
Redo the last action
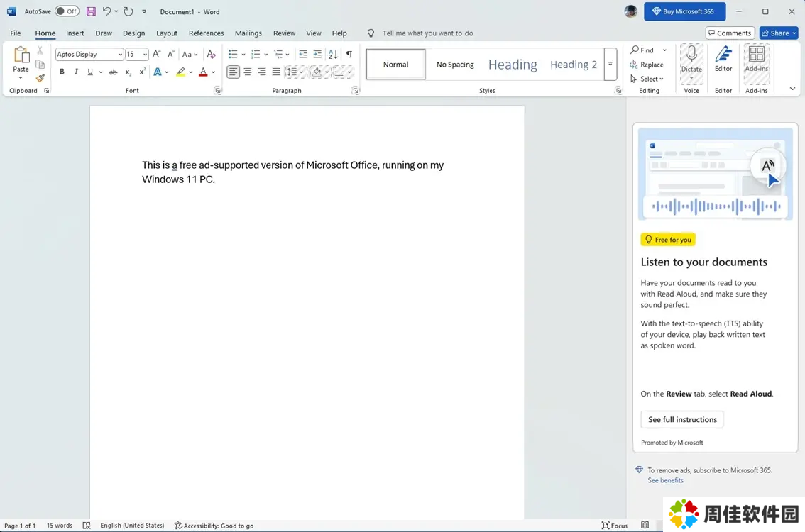(x=128, y=11)
